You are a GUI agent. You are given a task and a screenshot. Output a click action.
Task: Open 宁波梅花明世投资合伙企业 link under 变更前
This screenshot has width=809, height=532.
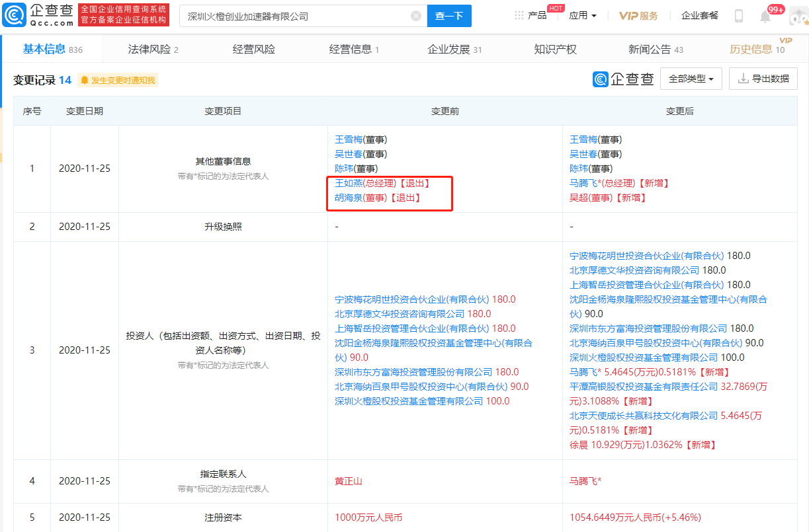pyautogui.click(x=412, y=299)
